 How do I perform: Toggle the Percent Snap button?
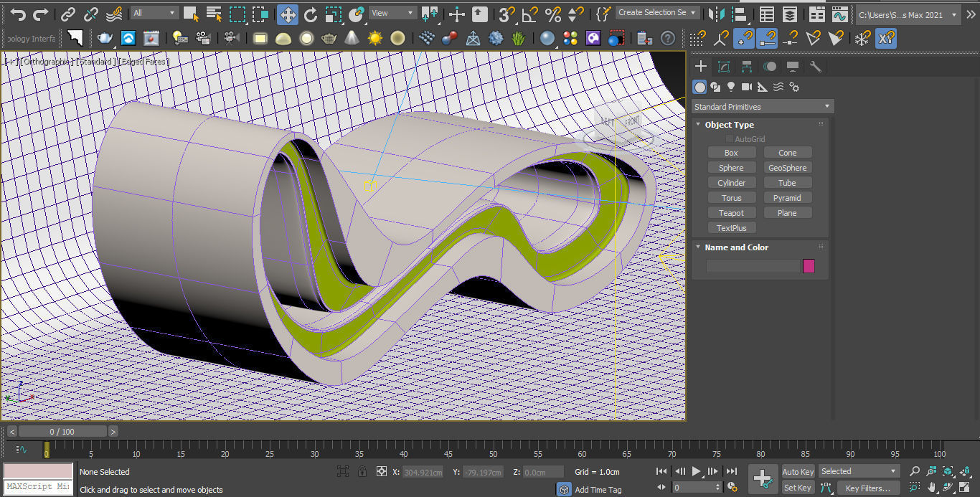tap(552, 14)
